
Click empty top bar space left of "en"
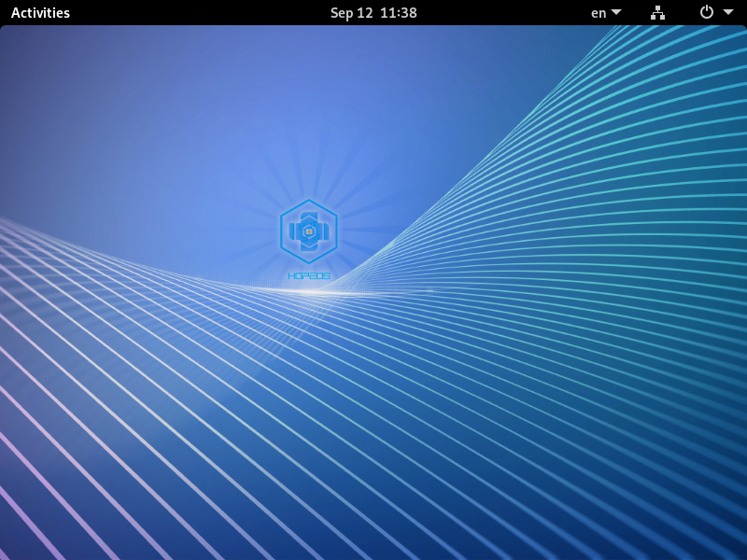(514, 13)
